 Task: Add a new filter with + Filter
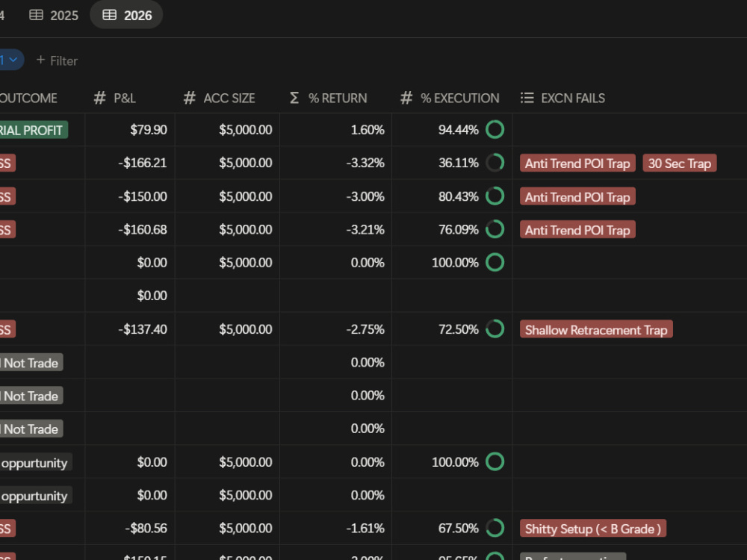click(x=58, y=60)
